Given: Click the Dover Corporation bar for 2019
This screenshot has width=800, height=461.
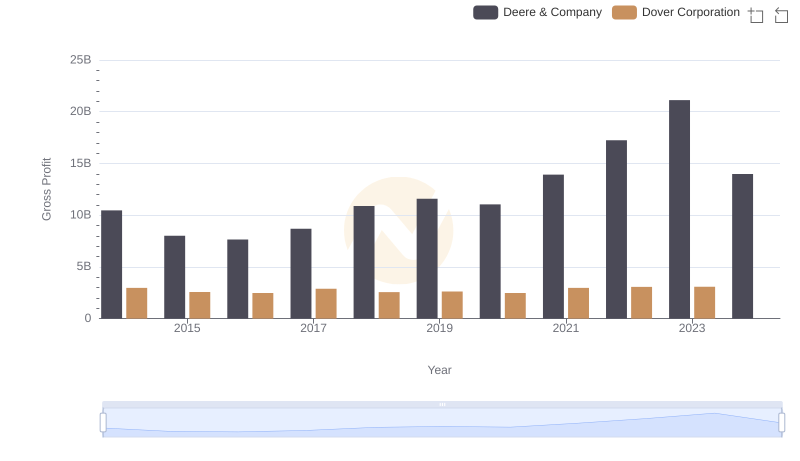Looking at the screenshot, I should (x=452, y=305).
